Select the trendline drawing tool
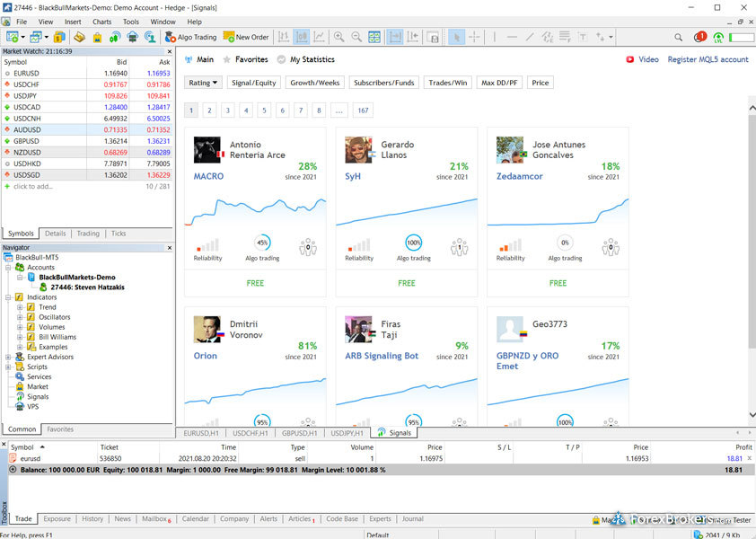756x539 pixels. pos(530,37)
